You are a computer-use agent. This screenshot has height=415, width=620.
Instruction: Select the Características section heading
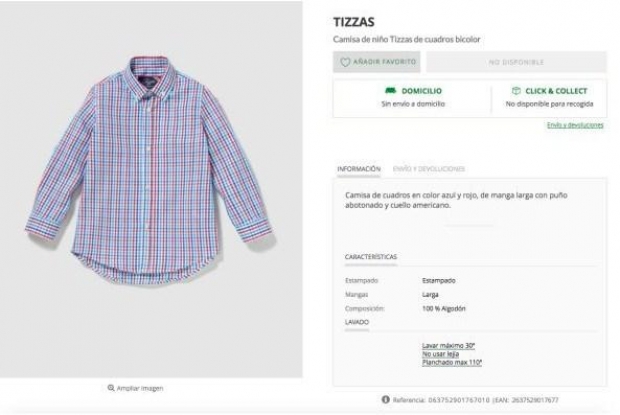[370, 257]
